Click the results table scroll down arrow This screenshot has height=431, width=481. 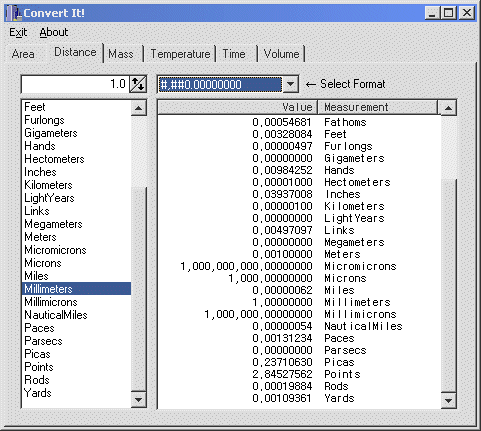[x=448, y=400]
